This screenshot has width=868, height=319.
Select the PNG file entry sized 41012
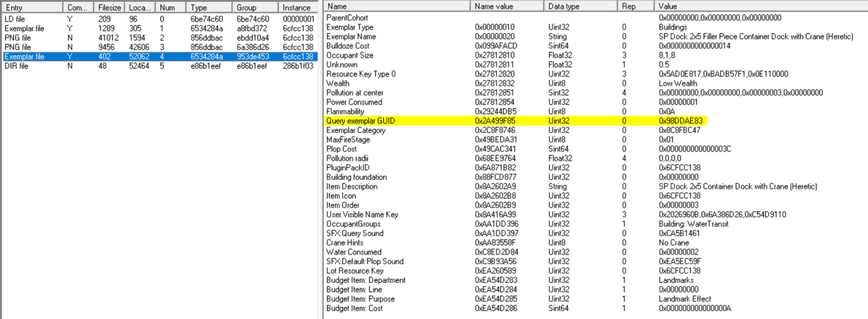pos(158,38)
